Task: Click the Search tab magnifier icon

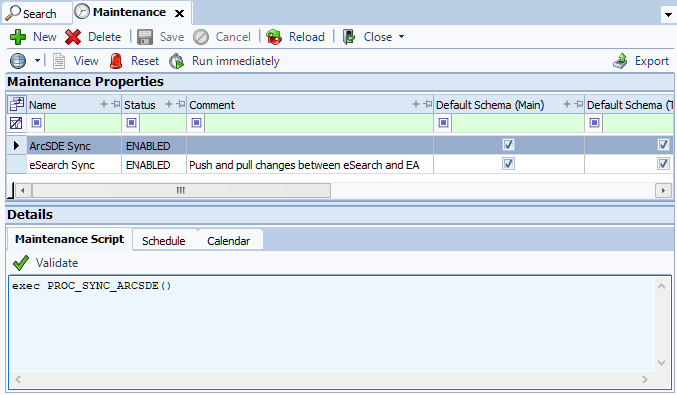Action: [13, 13]
